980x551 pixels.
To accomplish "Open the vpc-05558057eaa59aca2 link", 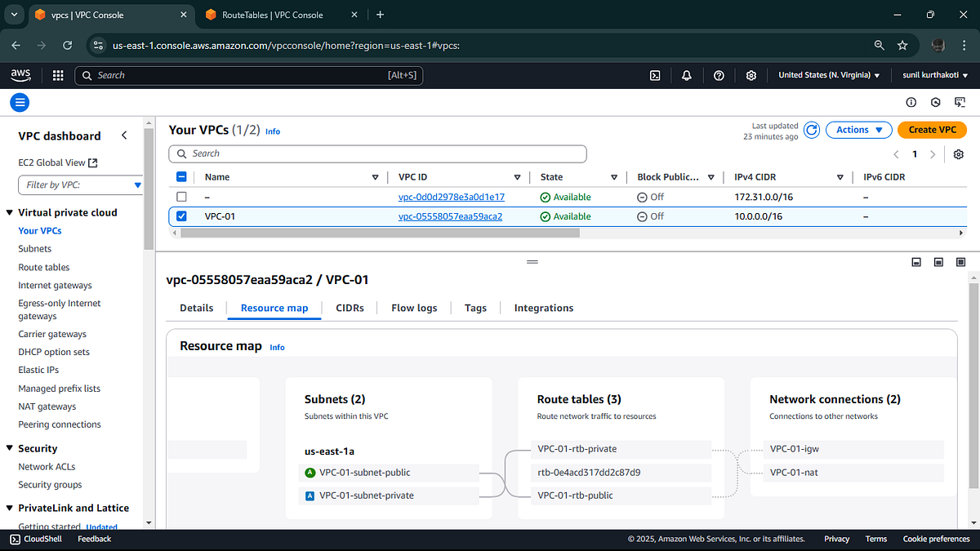I will tap(448, 216).
